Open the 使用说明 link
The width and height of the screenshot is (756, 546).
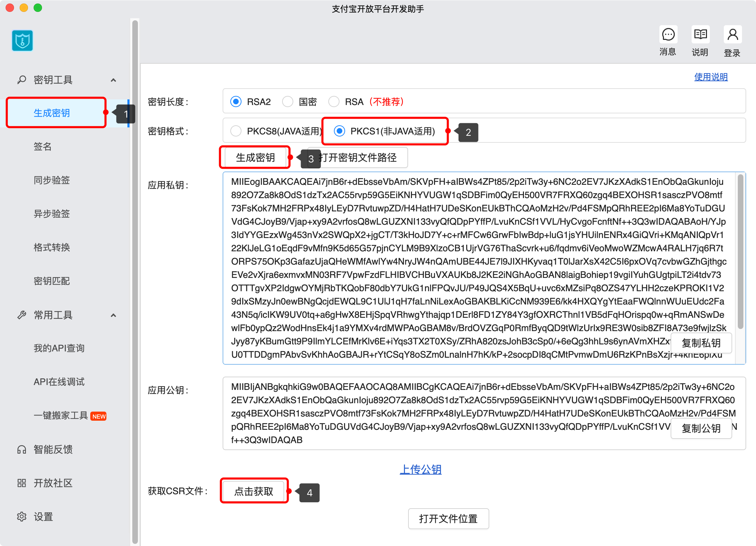click(711, 77)
